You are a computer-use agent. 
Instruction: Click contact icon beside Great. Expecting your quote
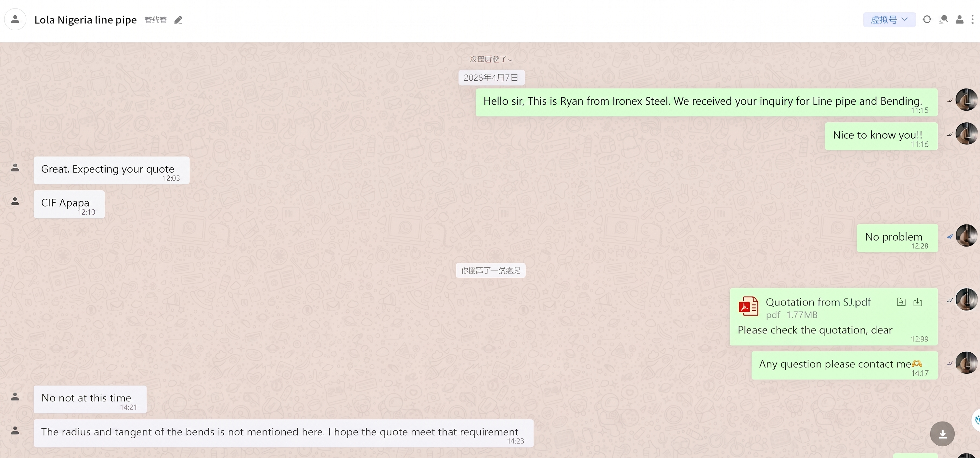click(15, 168)
